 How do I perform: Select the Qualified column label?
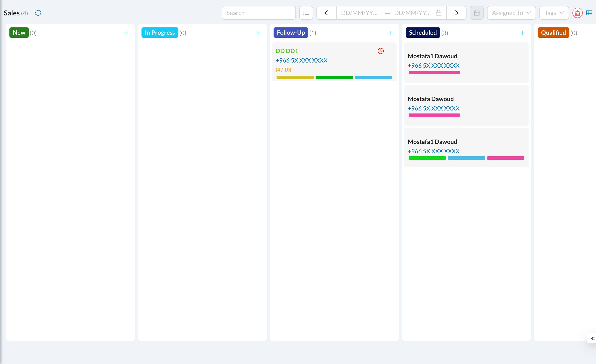point(553,33)
